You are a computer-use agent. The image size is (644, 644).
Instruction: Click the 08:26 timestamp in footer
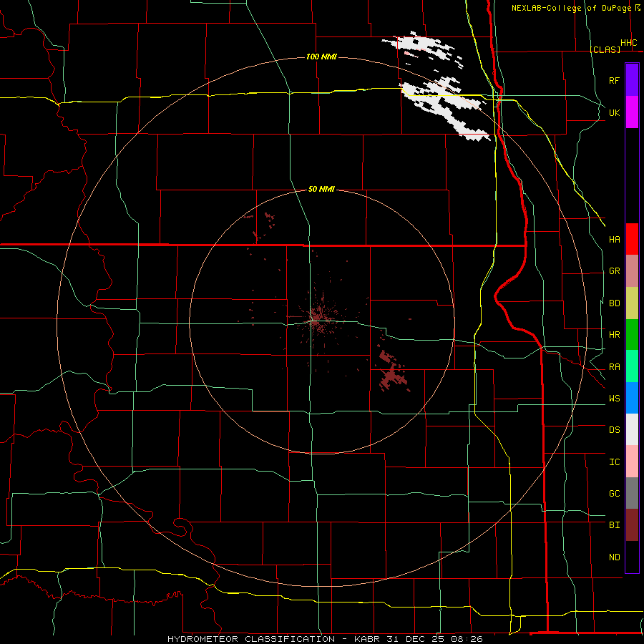pos(466,639)
